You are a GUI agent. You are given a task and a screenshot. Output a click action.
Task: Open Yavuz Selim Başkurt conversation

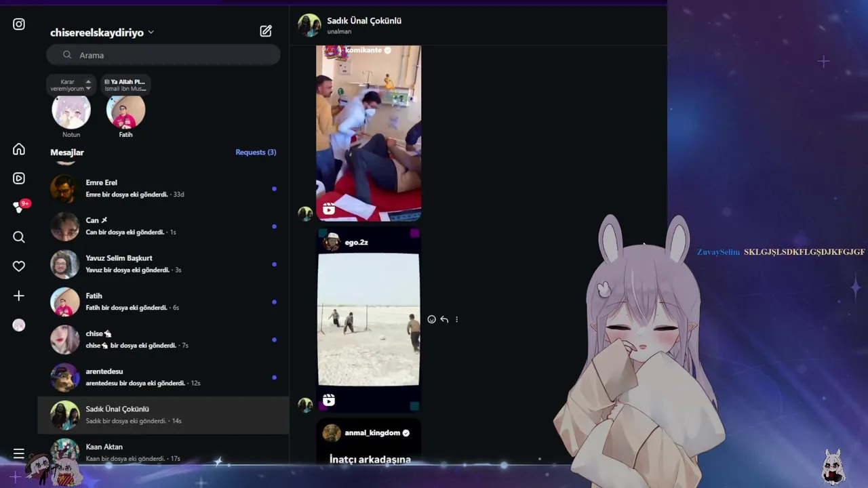[163, 264]
